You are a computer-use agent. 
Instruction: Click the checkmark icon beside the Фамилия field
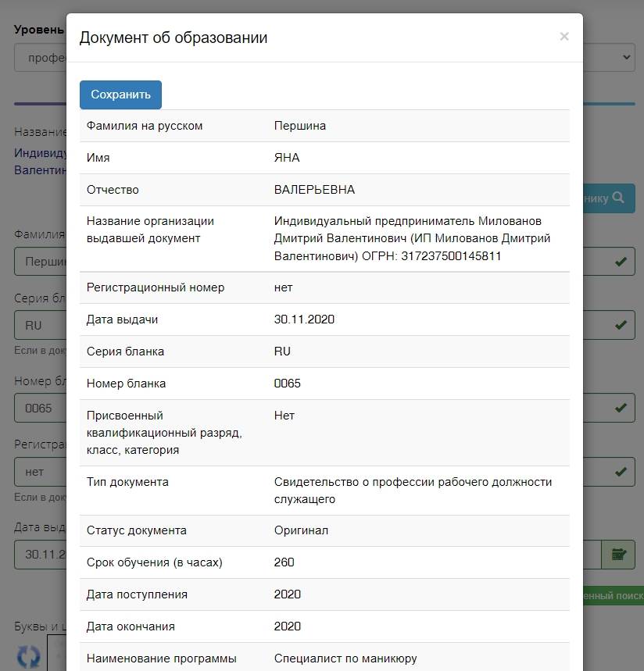pyautogui.click(x=621, y=261)
